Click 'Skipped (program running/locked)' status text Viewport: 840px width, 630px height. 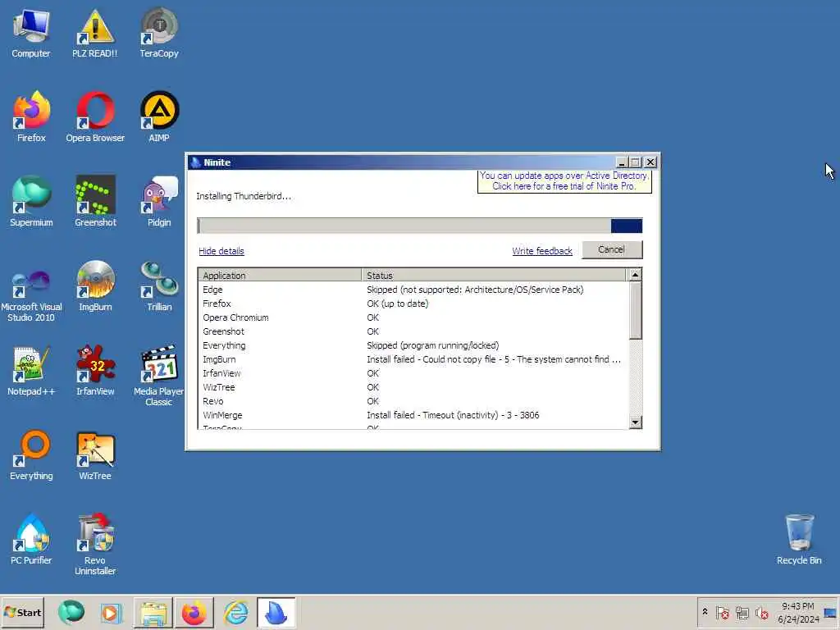pyautogui.click(x=433, y=345)
